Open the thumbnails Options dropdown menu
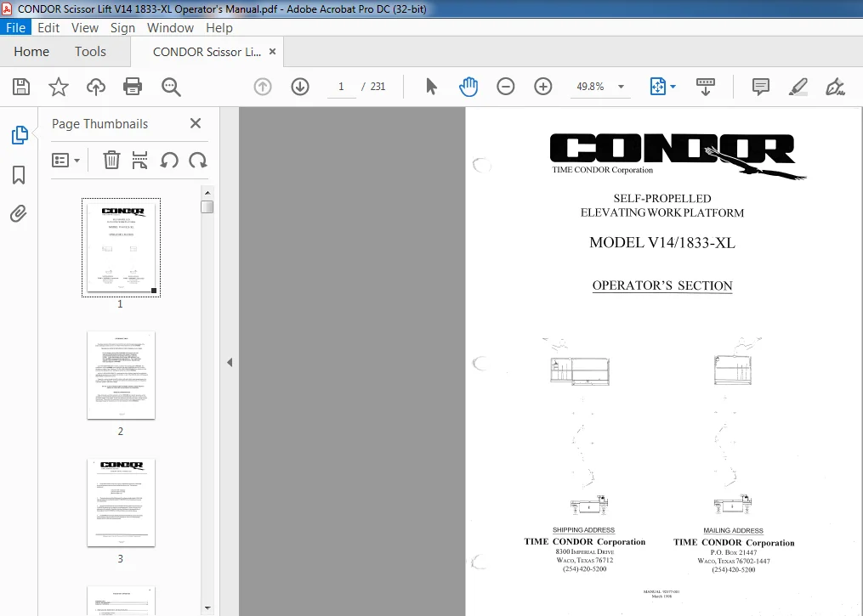Screen dimensions: 863x616 65,161
